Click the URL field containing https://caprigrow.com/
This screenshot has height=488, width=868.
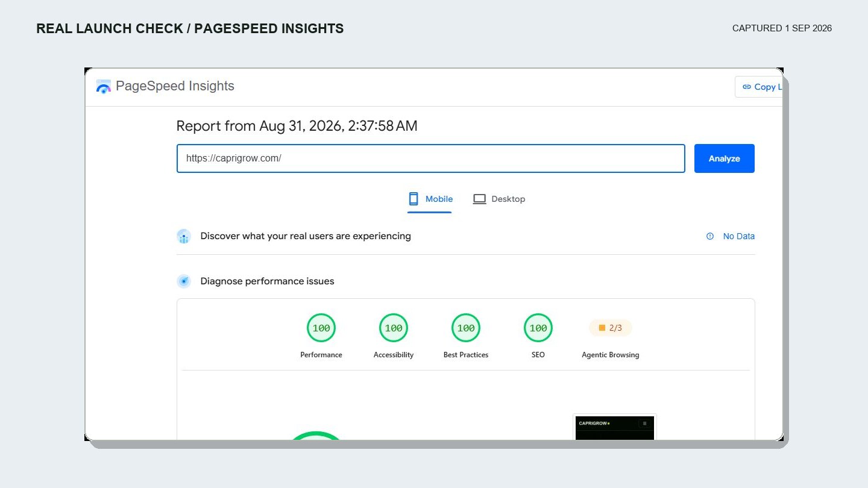pyautogui.click(x=431, y=158)
